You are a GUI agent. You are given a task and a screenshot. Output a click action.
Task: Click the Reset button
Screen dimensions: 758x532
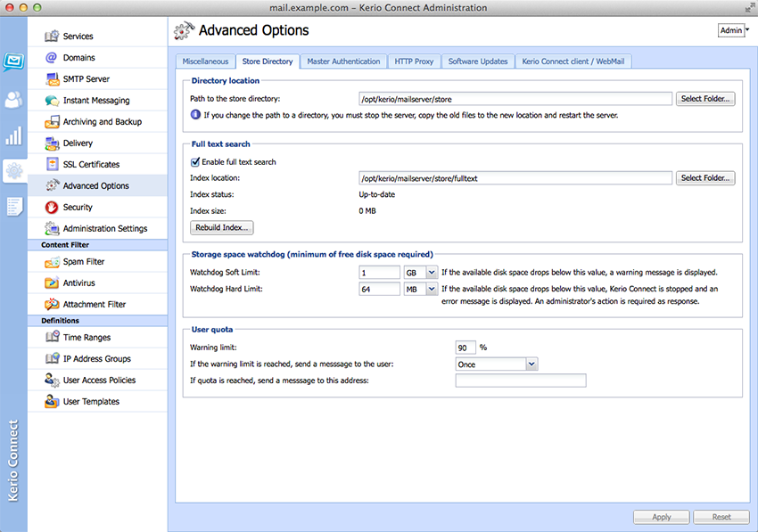coord(721,517)
